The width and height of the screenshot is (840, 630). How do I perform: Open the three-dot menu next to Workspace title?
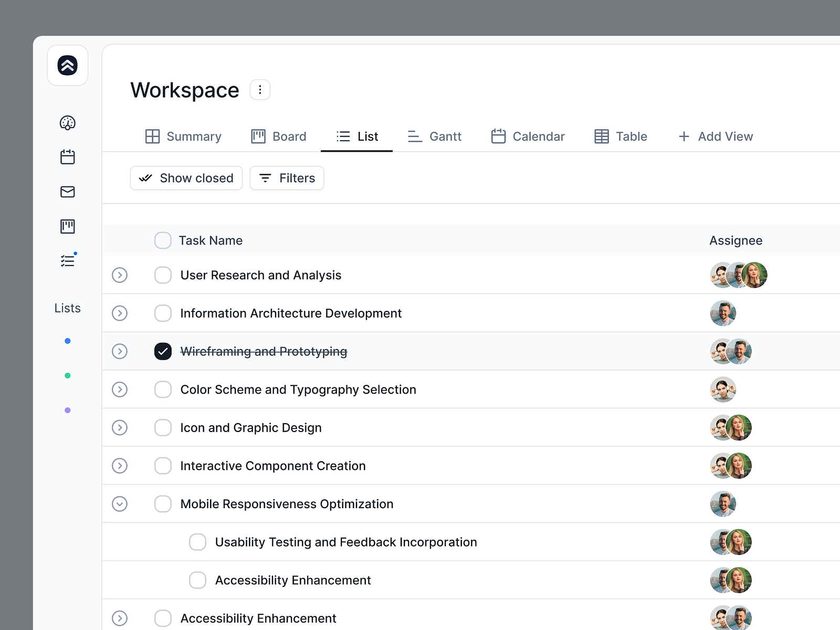pyautogui.click(x=259, y=89)
